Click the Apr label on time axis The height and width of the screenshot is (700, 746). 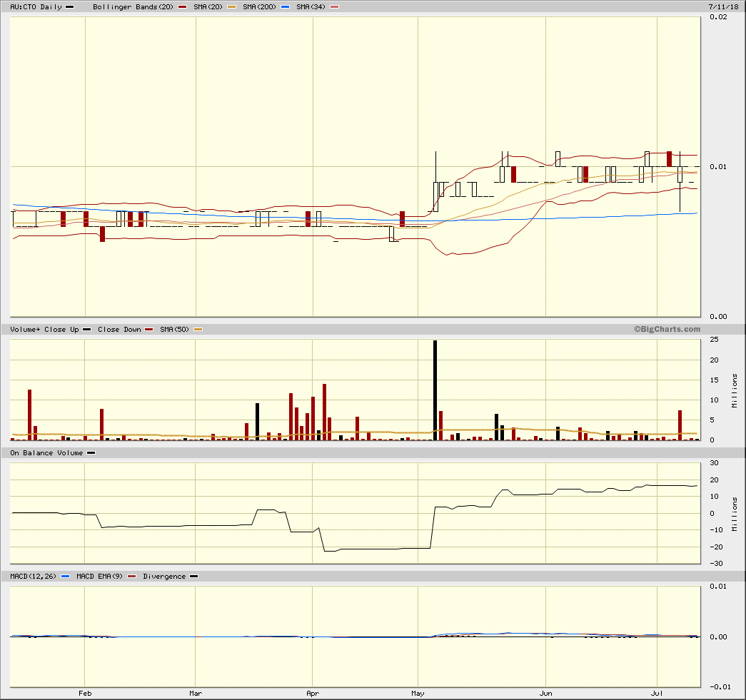tap(313, 694)
